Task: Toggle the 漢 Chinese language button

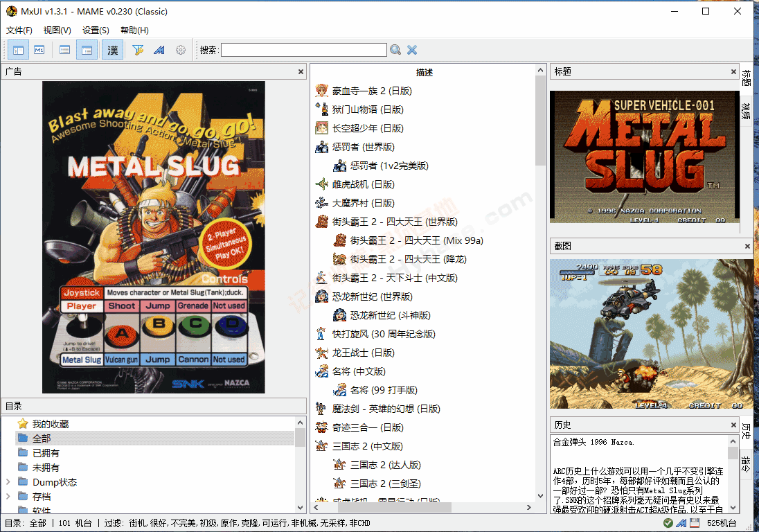Action: pos(112,50)
